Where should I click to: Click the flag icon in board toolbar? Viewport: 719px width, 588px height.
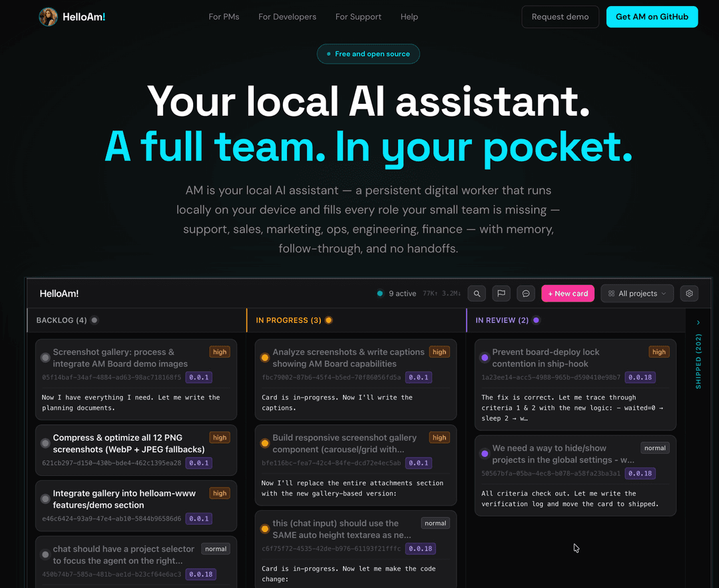[501, 294]
